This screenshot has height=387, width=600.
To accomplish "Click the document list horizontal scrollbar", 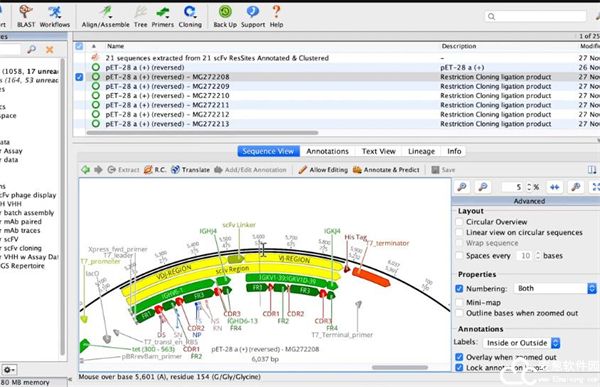I will (202, 133).
